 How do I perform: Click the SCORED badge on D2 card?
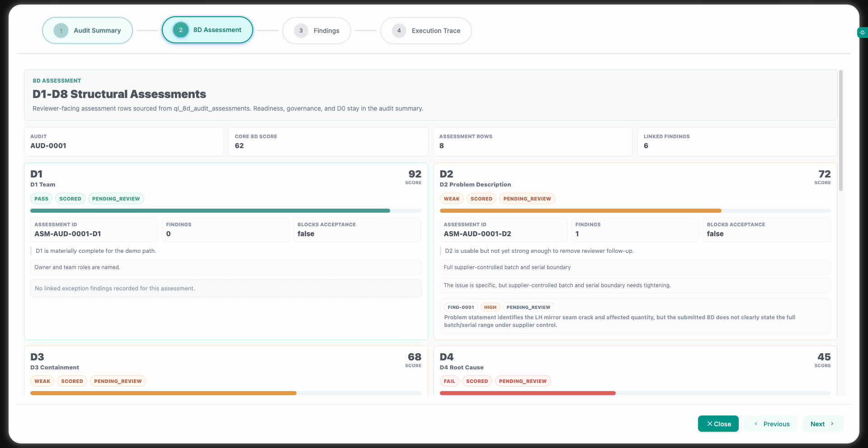coord(481,199)
